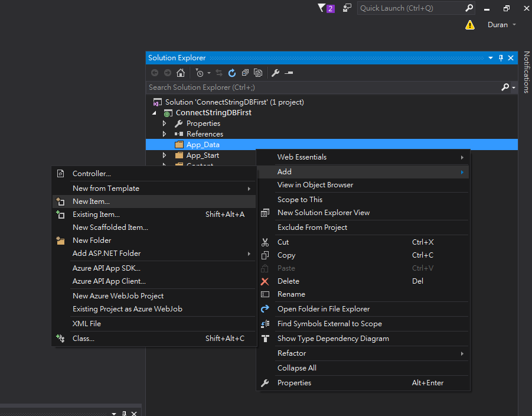Open the Duran account dropdown
532x416 pixels.
pyautogui.click(x=502, y=25)
